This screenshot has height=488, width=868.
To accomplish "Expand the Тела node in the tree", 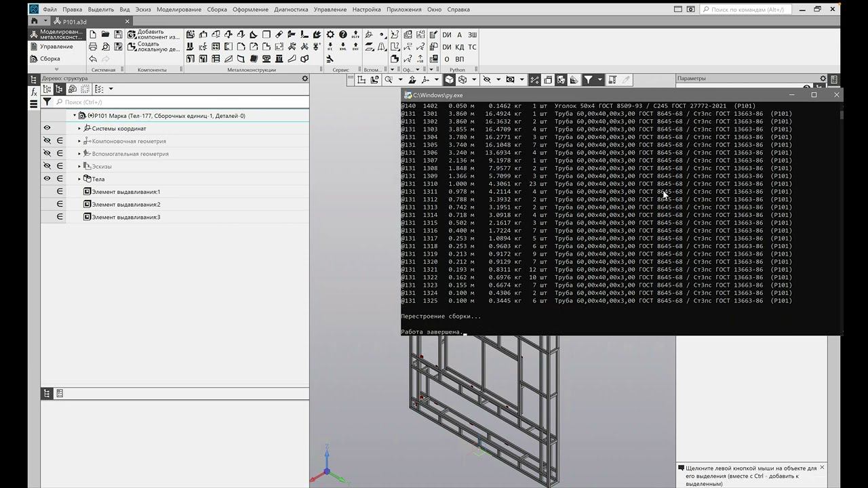I will (79, 179).
